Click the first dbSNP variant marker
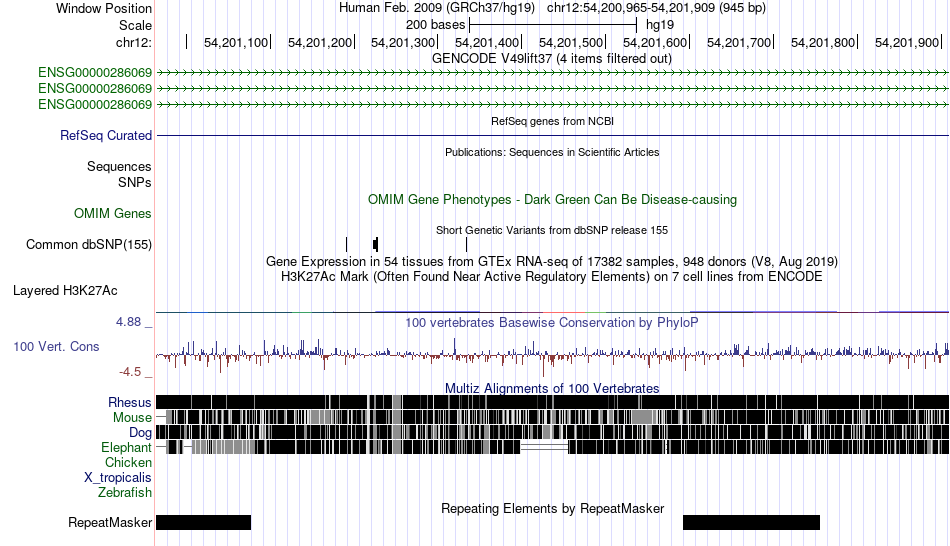 347,244
